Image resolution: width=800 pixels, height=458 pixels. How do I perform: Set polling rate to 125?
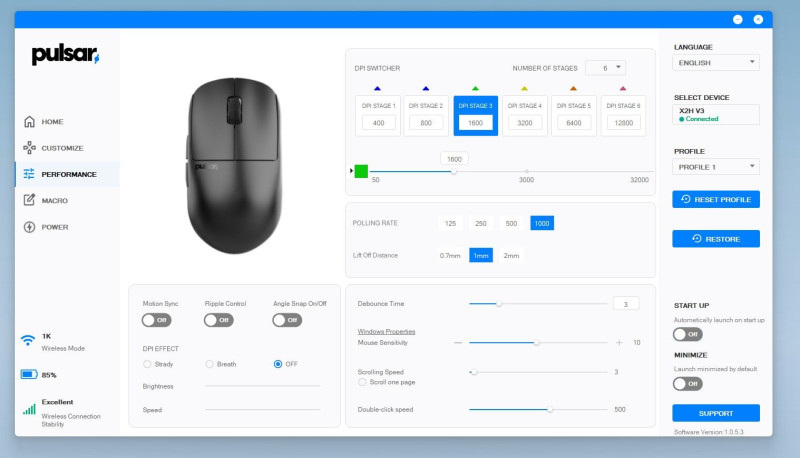[x=450, y=223]
